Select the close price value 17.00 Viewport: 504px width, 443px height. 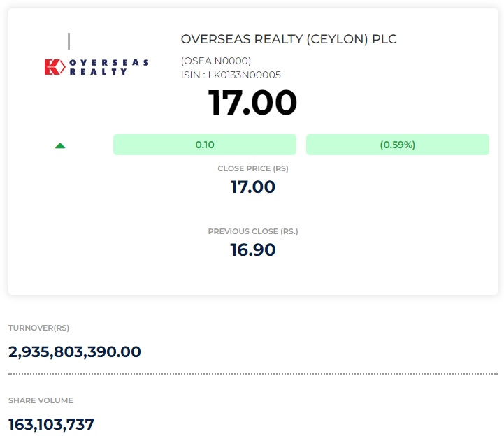(x=253, y=187)
